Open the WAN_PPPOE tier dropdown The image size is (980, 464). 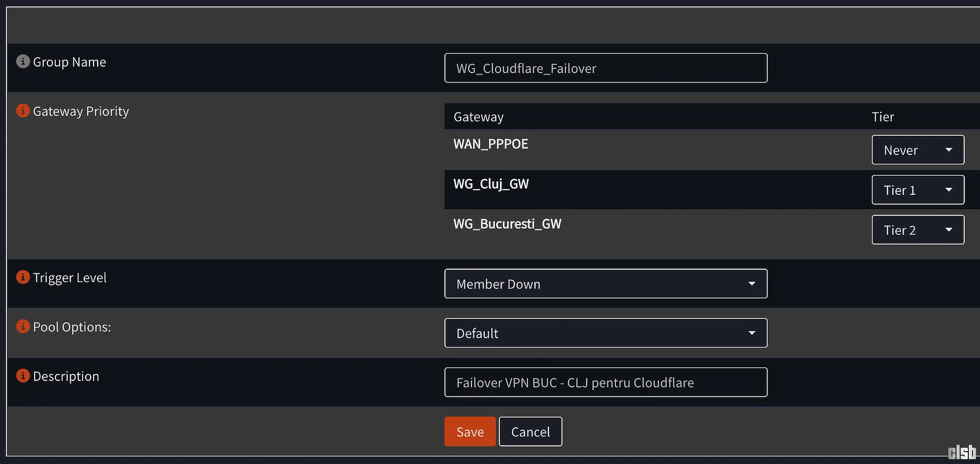(x=917, y=150)
